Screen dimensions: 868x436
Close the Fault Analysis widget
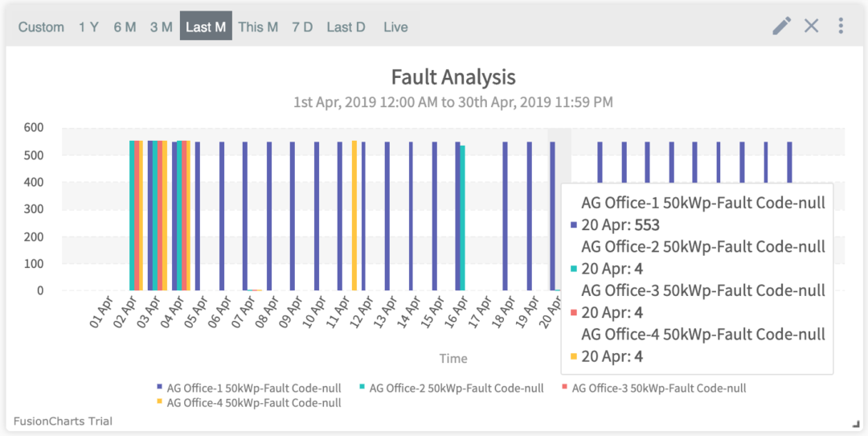(x=812, y=26)
